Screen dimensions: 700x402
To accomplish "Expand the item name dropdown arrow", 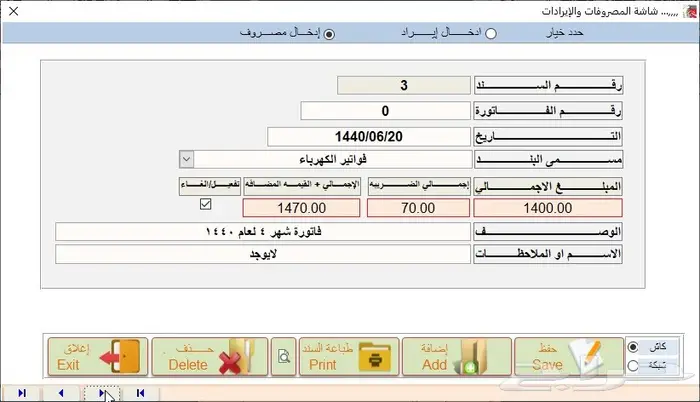I will click(187, 159).
